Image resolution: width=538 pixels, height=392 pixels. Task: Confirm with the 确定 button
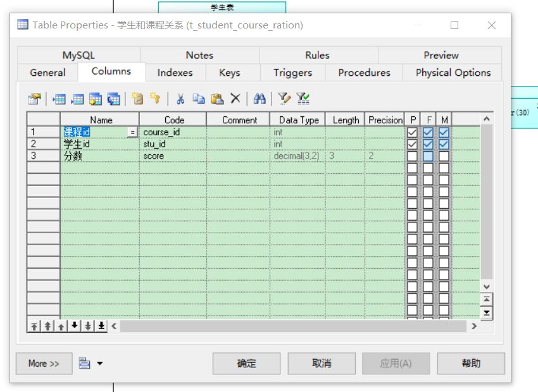[x=246, y=364]
